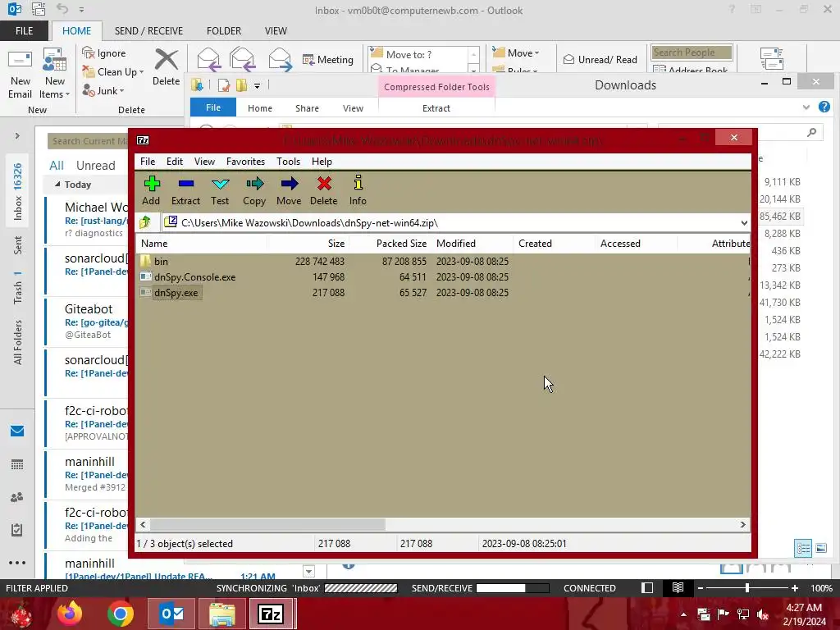Click the 7-Zip horizontal scrollbar thumb
Image resolution: width=840 pixels, height=630 pixels.
pos(267,524)
